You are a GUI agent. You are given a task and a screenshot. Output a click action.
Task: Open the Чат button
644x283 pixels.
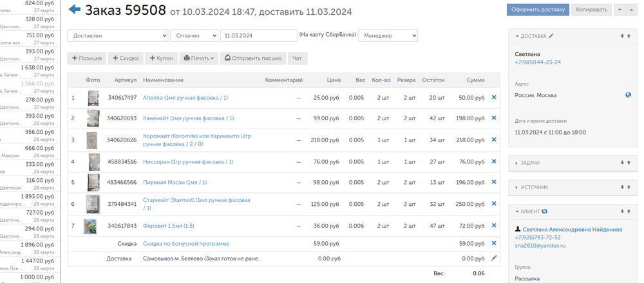(x=298, y=59)
